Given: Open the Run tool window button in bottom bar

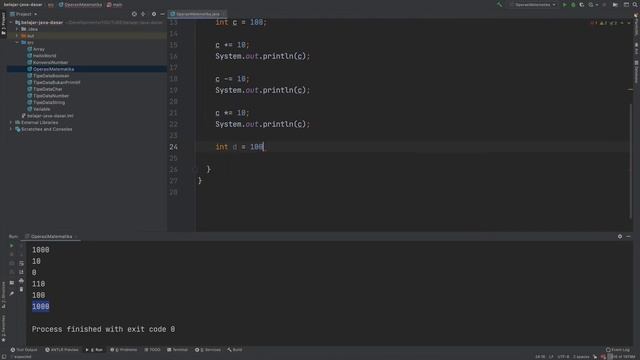Looking at the screenshot, I should click(95, 350).
